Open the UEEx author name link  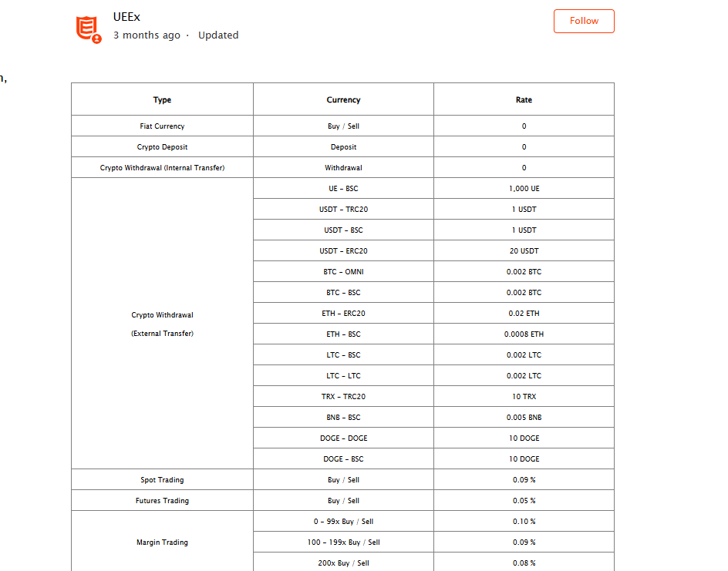pos(126,17)
